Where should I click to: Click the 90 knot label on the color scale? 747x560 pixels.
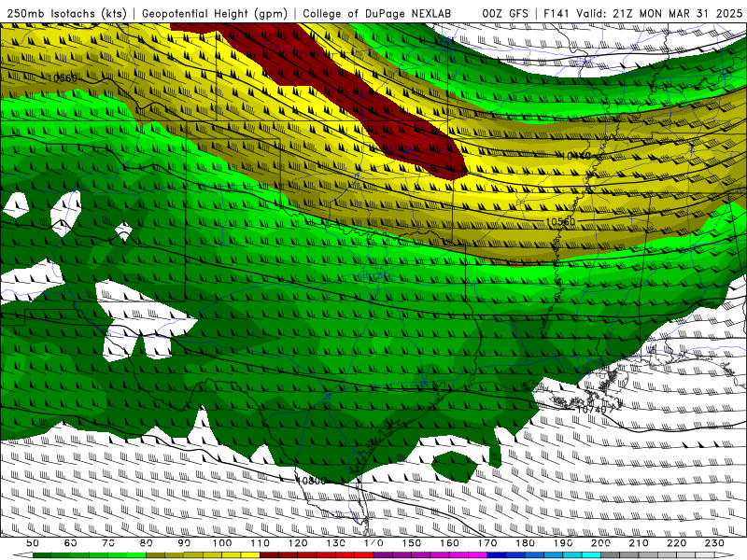click(x=184, y=543)
